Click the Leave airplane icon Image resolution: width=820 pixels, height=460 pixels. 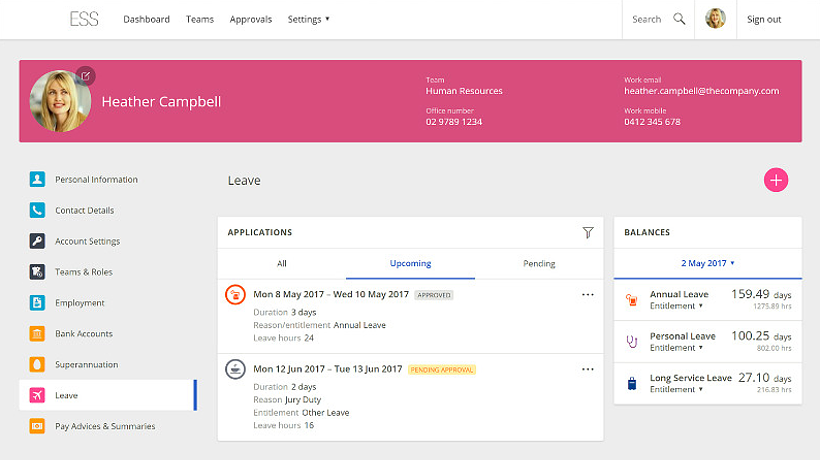click(37, 395)
